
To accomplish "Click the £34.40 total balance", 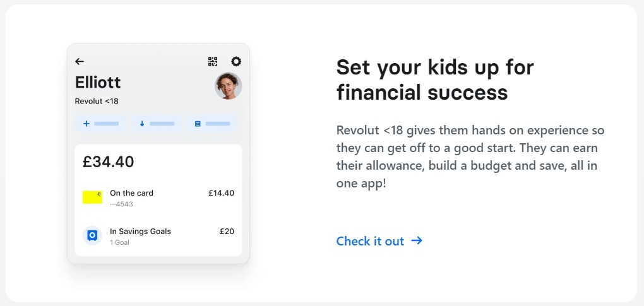I will [x=108, y=162].
